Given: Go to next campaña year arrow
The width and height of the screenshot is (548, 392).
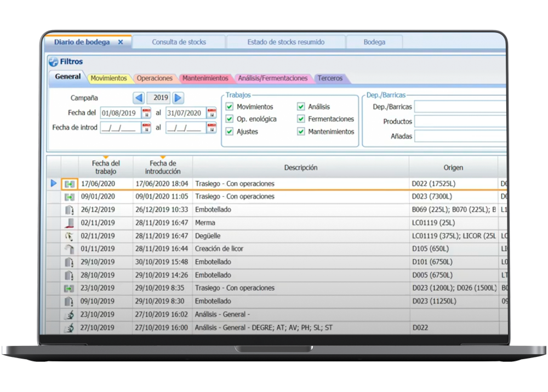Looking at the screenshot, I should click(178, 98).
